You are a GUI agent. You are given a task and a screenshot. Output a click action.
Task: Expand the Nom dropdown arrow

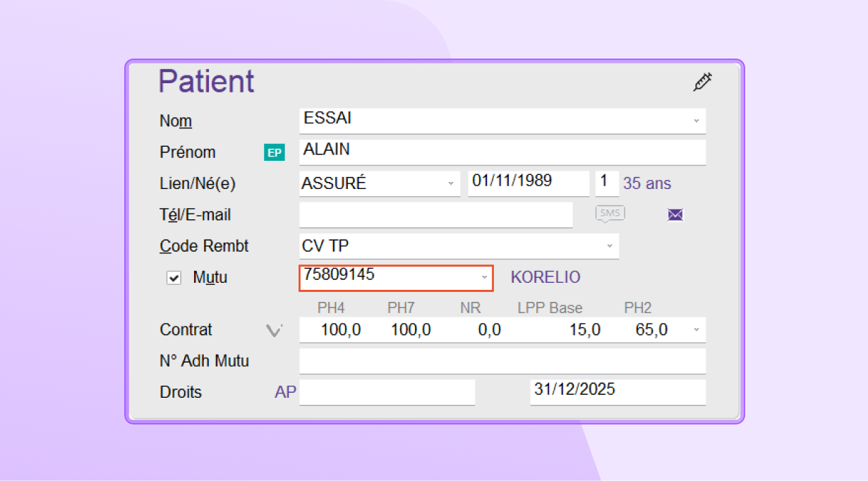tap(696, 121)
